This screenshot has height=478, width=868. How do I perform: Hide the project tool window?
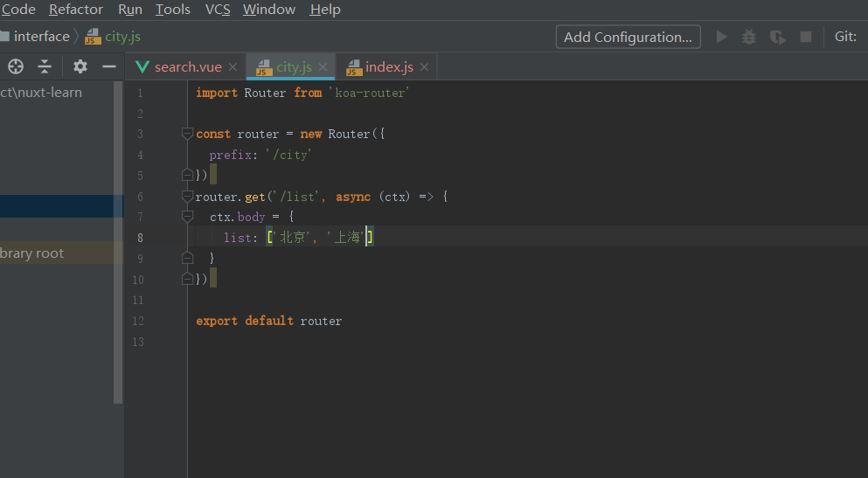(109, 66)
